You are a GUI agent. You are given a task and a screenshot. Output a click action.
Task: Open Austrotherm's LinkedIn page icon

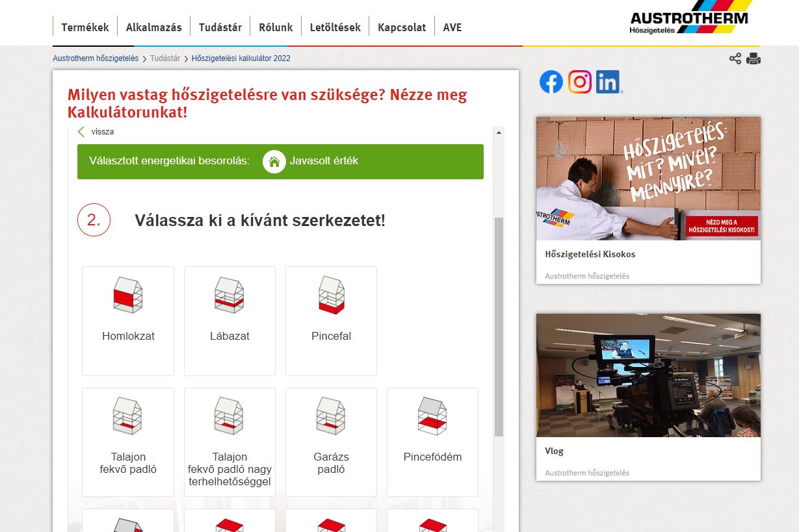tap(609, 82)
